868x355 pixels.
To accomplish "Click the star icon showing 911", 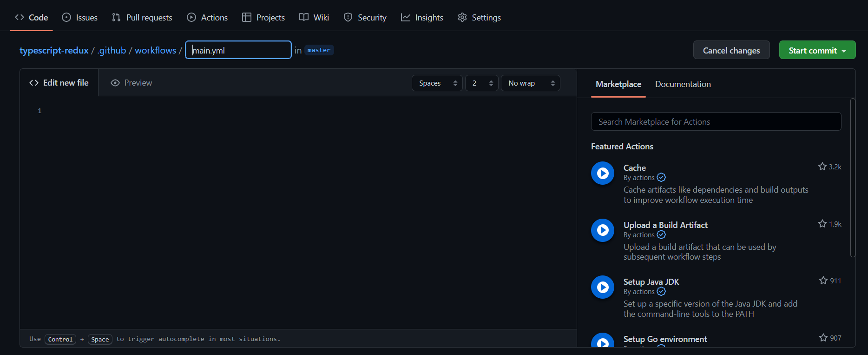I will pyautogui.click(x=823, y=281).
